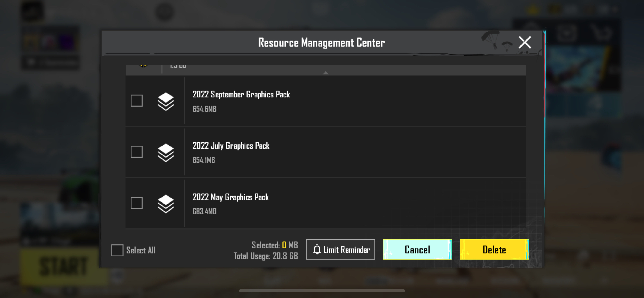The width and height of the screenshot is (644, 298).
Task: Click the September Graphics Pack layers icon
Action: tap(166, 101)
